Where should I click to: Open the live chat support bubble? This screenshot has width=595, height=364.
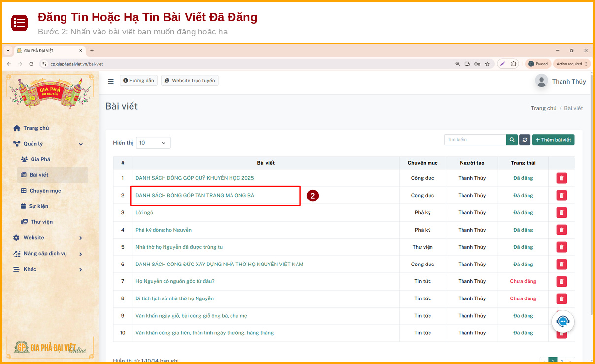(563, 322)
